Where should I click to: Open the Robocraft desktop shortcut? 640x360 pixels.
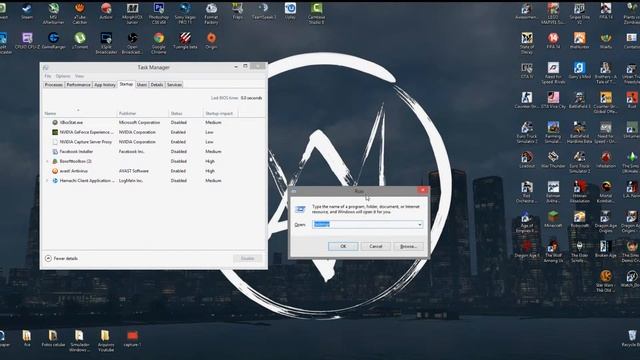[x=580, y=219]
